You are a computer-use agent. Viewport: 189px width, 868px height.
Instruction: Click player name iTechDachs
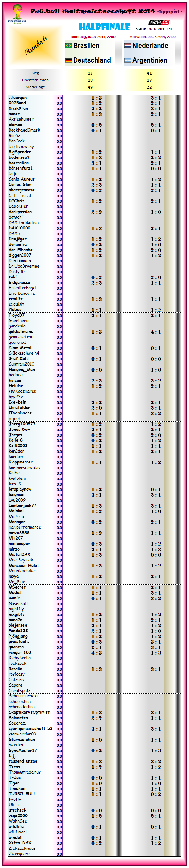click(x=20, y=413)
